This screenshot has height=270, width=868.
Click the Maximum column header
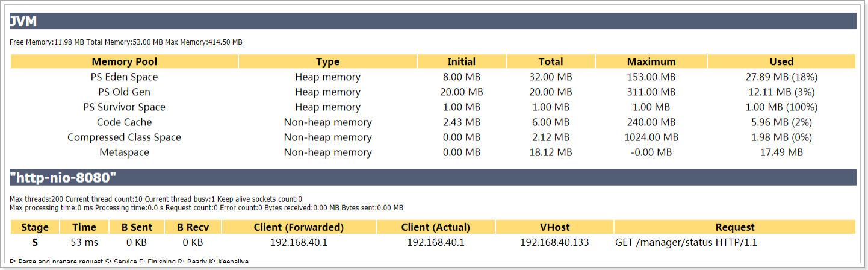point(651,61)
